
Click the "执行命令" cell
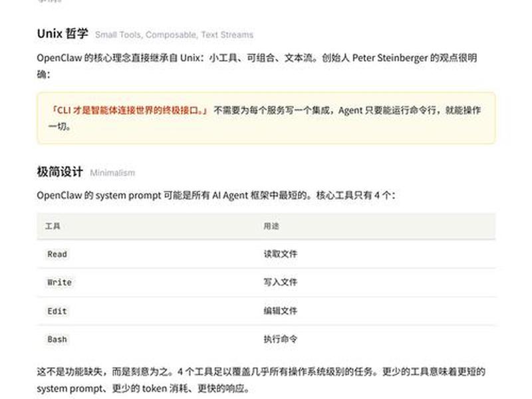(x=280, y=339)
